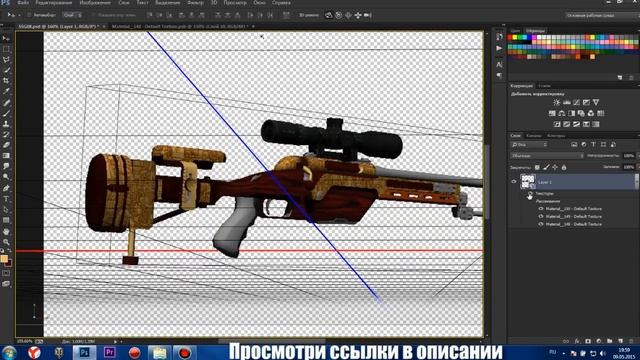Select the Blur tool
This screenshot has height=360, width=640.
coord(6,166)
